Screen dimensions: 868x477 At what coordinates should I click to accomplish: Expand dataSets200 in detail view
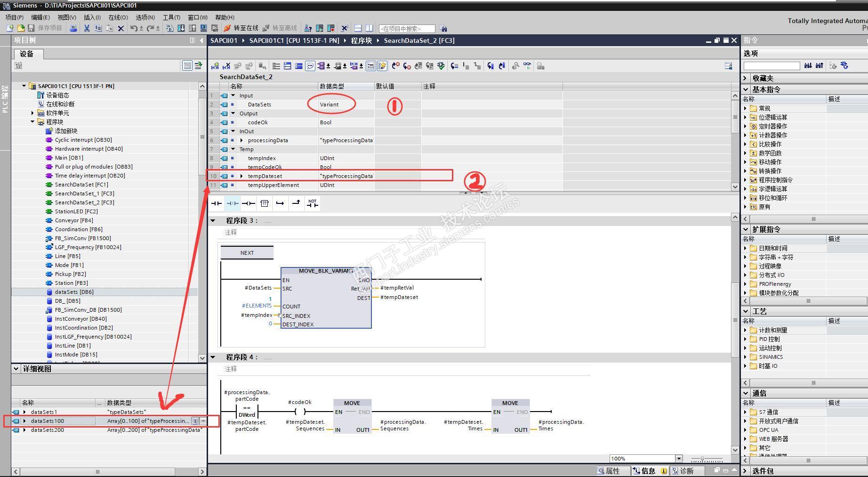tap(24, 430)
